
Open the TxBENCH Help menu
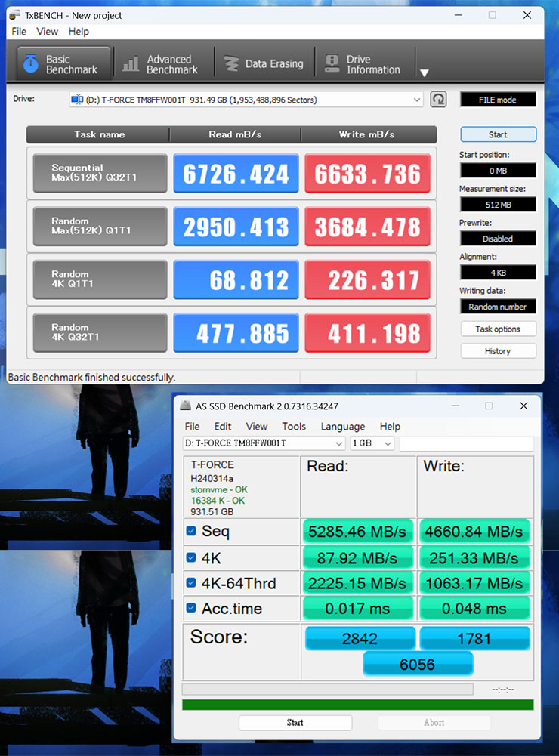(x=79, y=32)
